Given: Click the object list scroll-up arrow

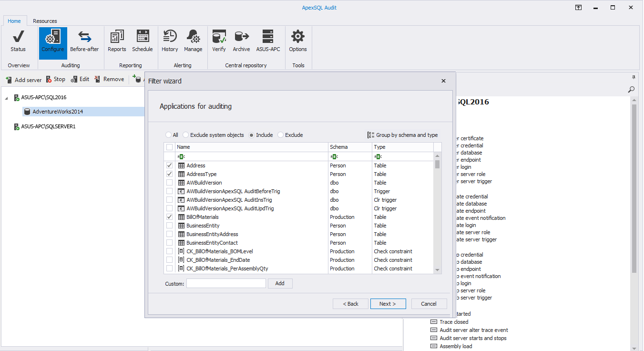Looking at the screenshot, I should point(438,156).
